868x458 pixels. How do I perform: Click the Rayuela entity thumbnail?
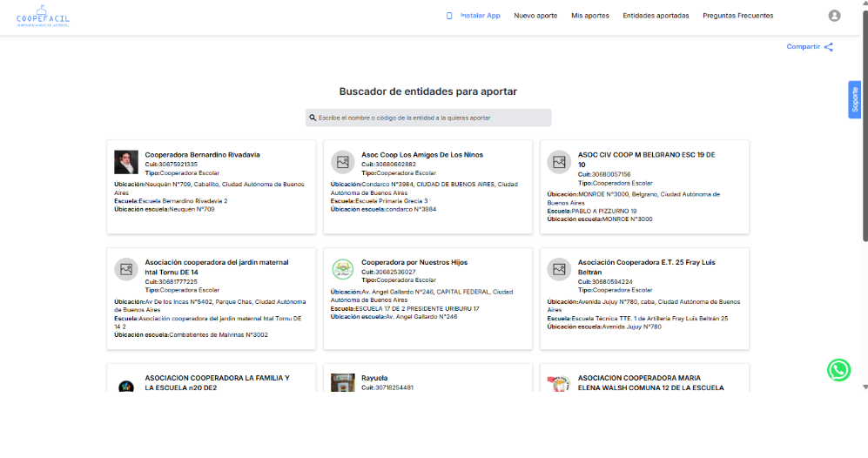[343, 383]
